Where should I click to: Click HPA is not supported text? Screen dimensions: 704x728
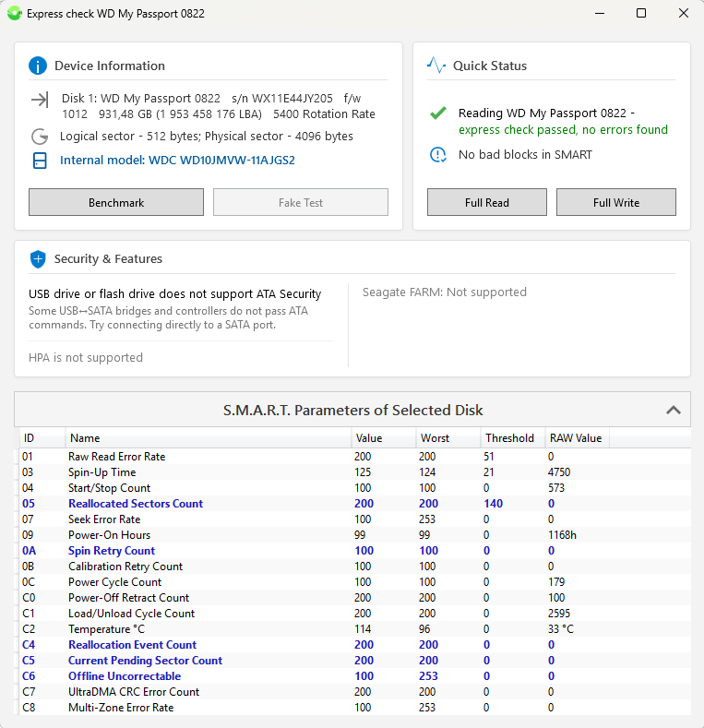coord(86,357)
